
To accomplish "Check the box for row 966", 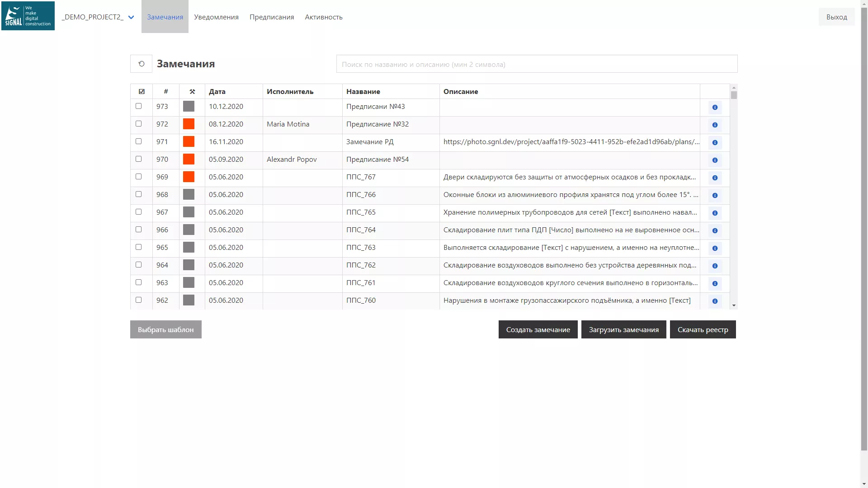I will [139, 230].
